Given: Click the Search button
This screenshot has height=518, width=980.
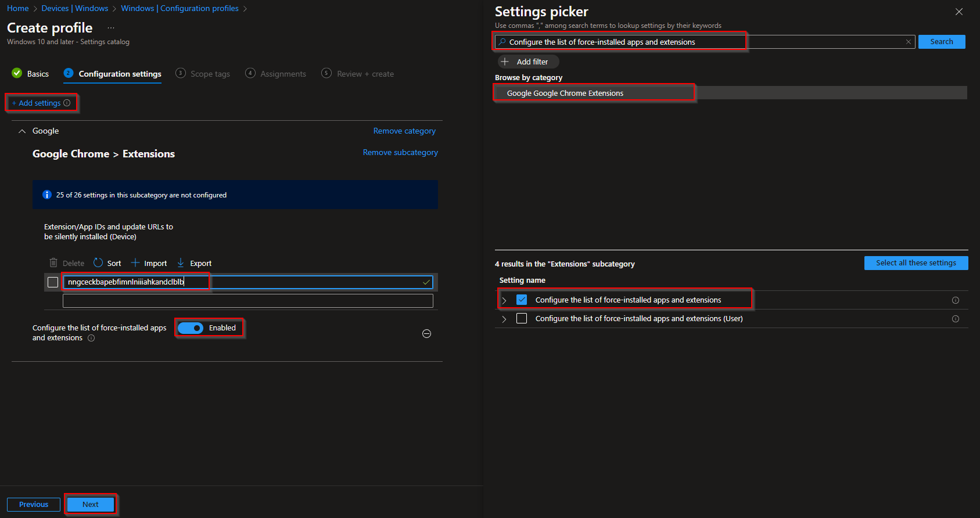Looking at the screenshot, I should click(942, 42).
